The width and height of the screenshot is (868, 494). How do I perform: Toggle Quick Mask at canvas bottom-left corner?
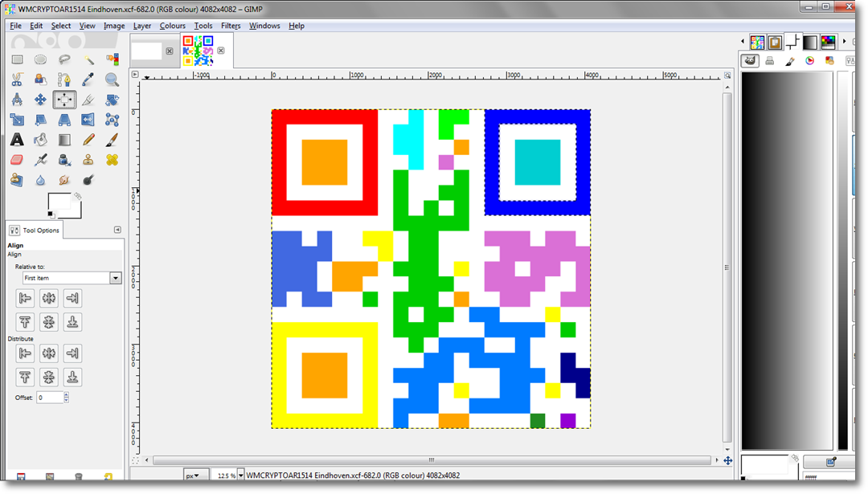[135, 460]
